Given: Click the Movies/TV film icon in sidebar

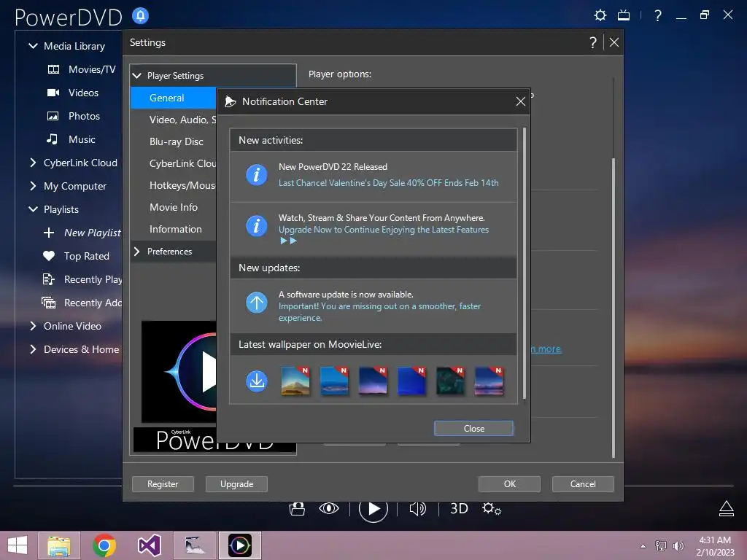Looking at the screenshot, I should click(x=53, y=69).
